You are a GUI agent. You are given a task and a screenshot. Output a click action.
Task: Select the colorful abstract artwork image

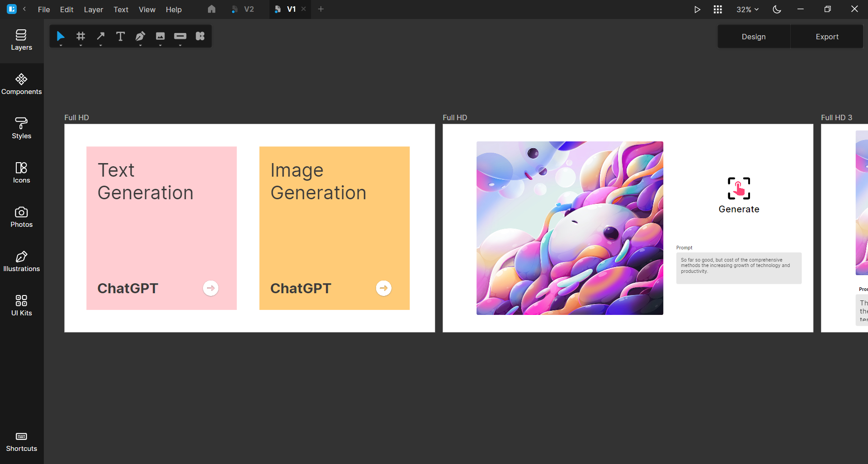click(570, 228)
